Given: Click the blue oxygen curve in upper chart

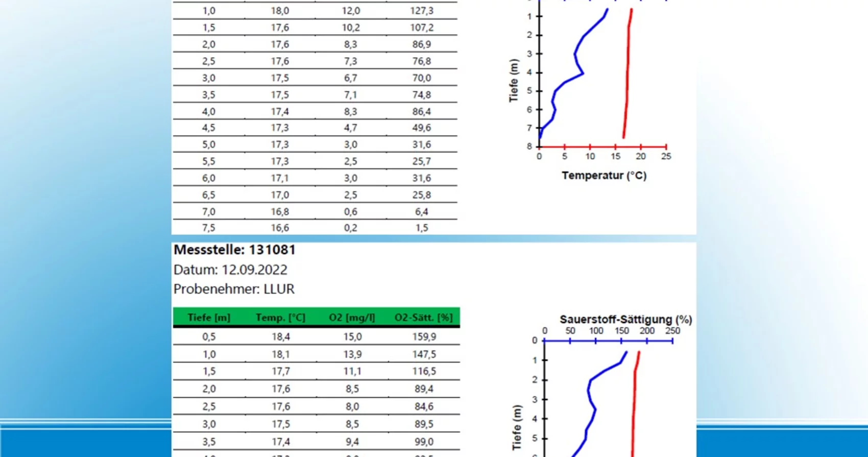Looking at the screenshot, I should (575, 53).
